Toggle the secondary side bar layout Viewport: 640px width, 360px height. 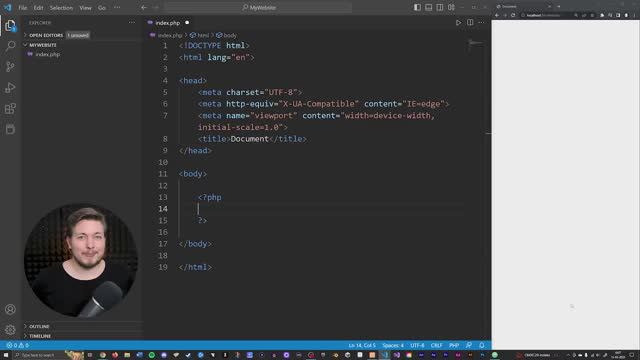pyautogui.click(x=440, y=7)
